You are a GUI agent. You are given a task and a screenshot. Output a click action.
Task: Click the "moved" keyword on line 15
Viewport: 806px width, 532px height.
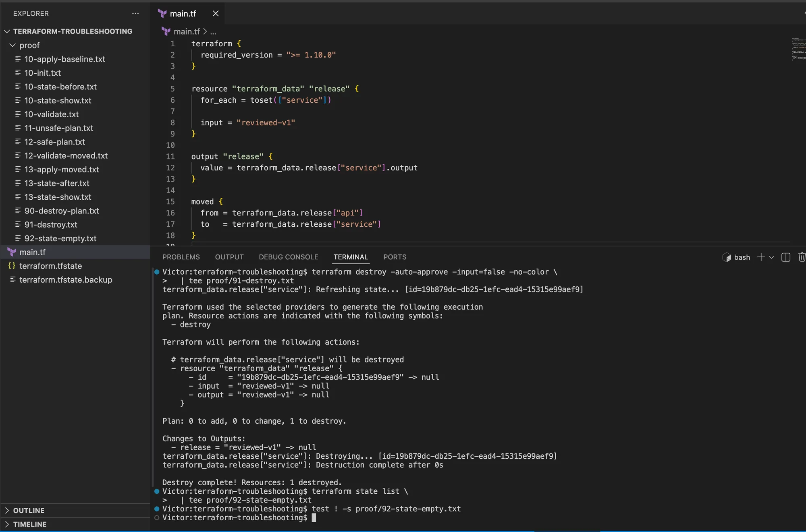(x=202, y=201)
